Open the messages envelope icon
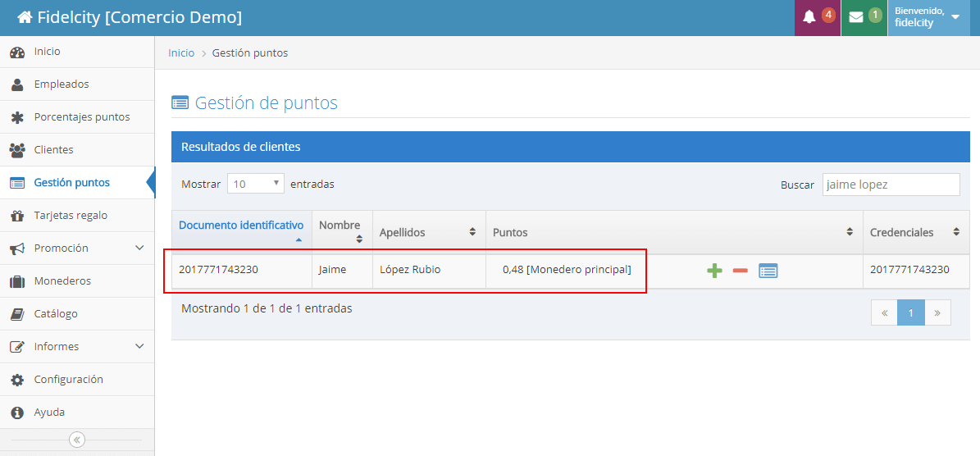980x456 pixels. coord(856,17)
